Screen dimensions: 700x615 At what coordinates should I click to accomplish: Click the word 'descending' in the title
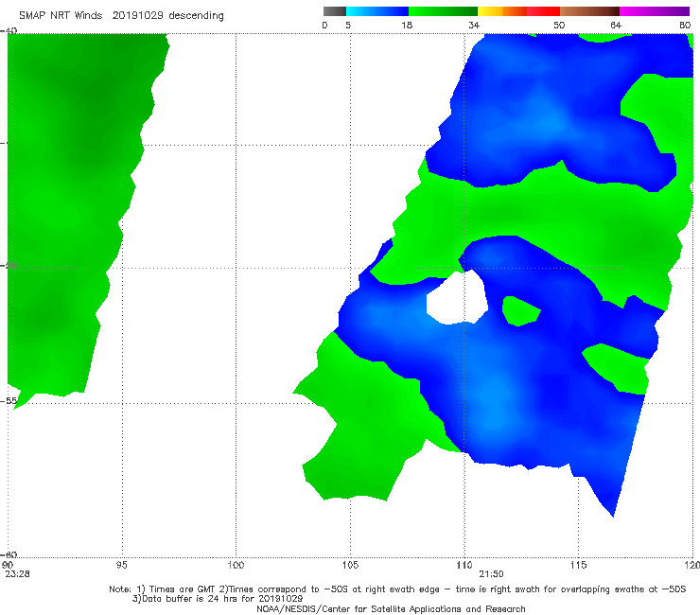click(x=197, y=16)
